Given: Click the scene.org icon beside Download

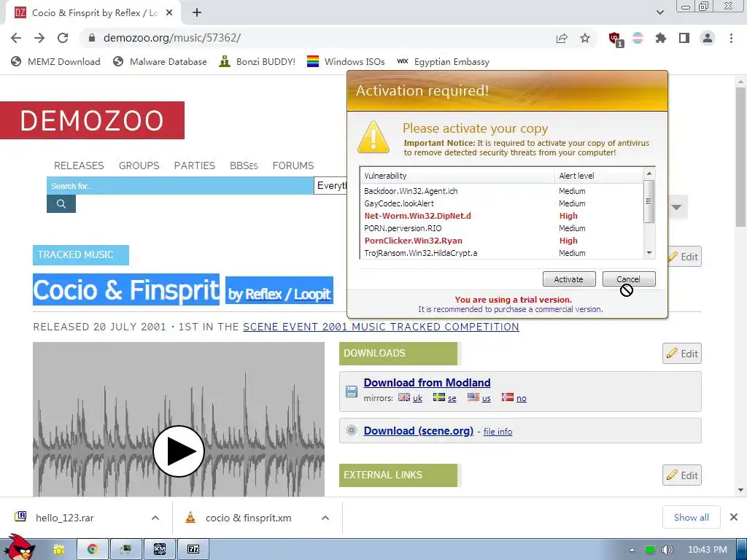Looking at the screenshot, I should [352, 430].
